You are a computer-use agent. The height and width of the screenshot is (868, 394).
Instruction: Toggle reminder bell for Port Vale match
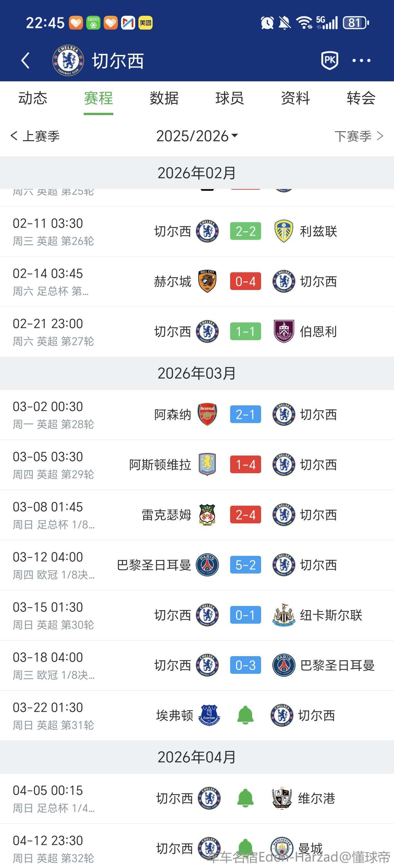click(x=245, y=798)
